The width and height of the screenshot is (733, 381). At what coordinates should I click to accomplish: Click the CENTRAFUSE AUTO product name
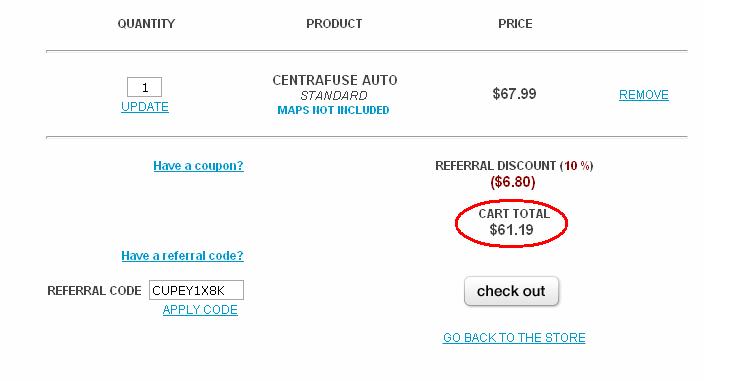[x=335, y=80]
